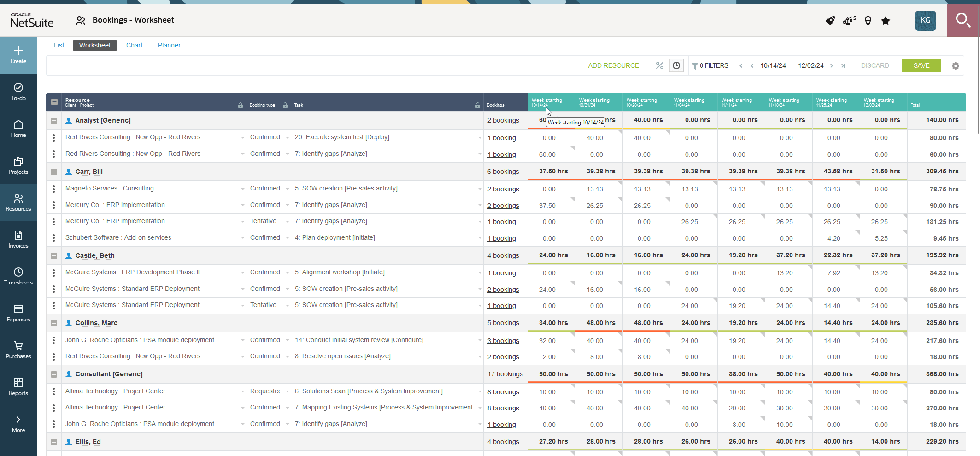Viewport: 980px width, 456px height.
Task: Toggle lock on Resource column
Action: pyautogui.click(x=241, y=105)
